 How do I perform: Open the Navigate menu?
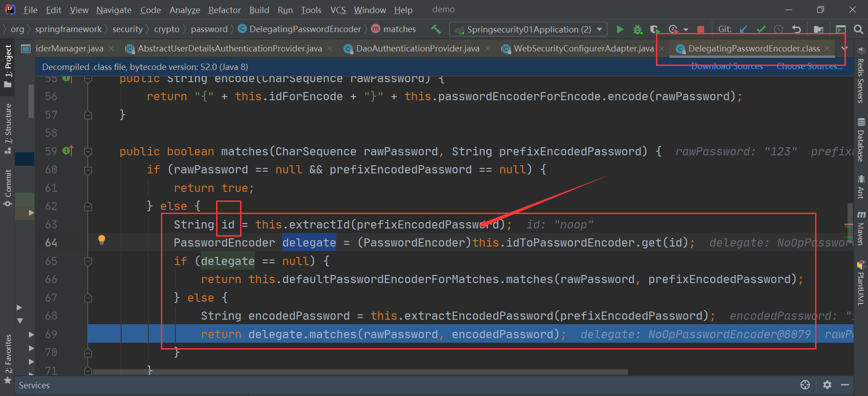click(x=114, y=9)
